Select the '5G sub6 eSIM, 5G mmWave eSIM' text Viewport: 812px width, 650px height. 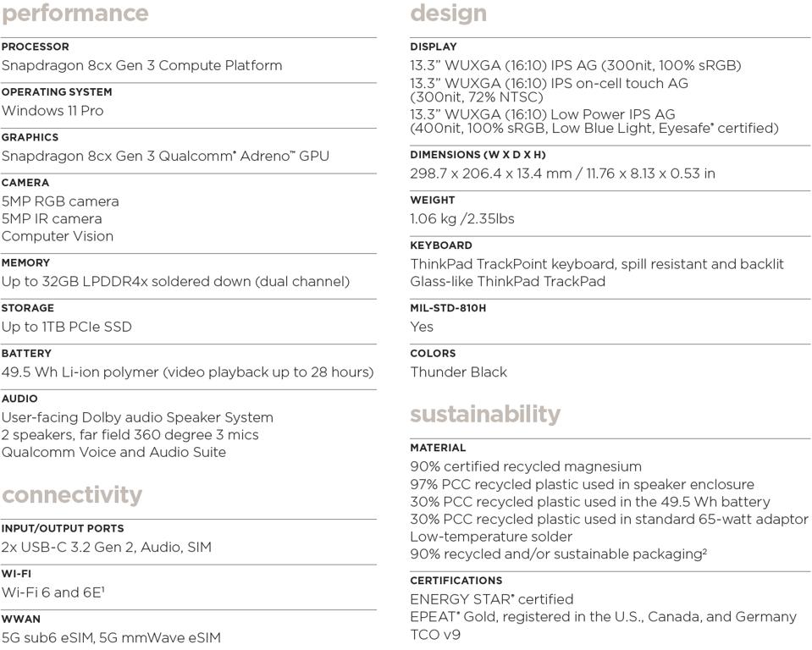click(x=111, y=637)
